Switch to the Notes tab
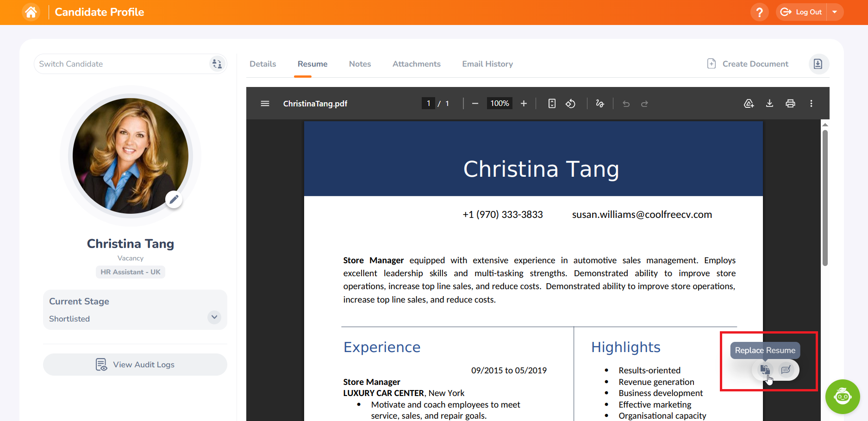 (360, 64)
